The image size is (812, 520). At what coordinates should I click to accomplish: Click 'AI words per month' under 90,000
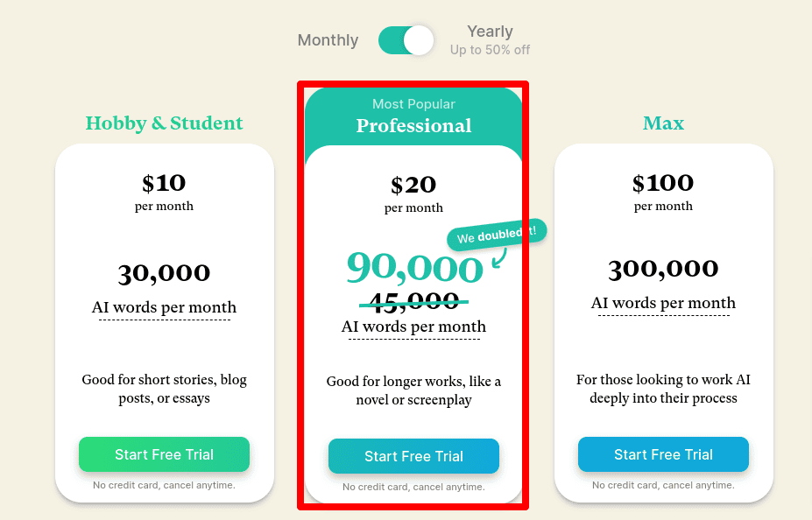coord(413,327)
